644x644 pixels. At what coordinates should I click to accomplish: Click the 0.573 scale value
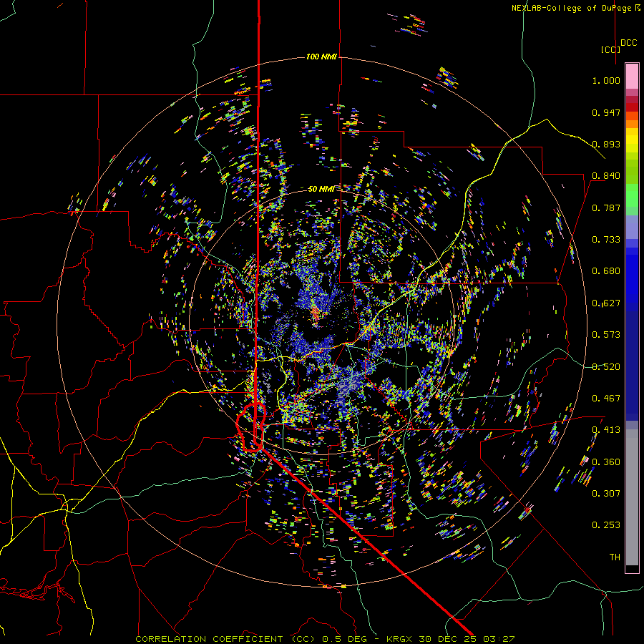coord(606,335)
